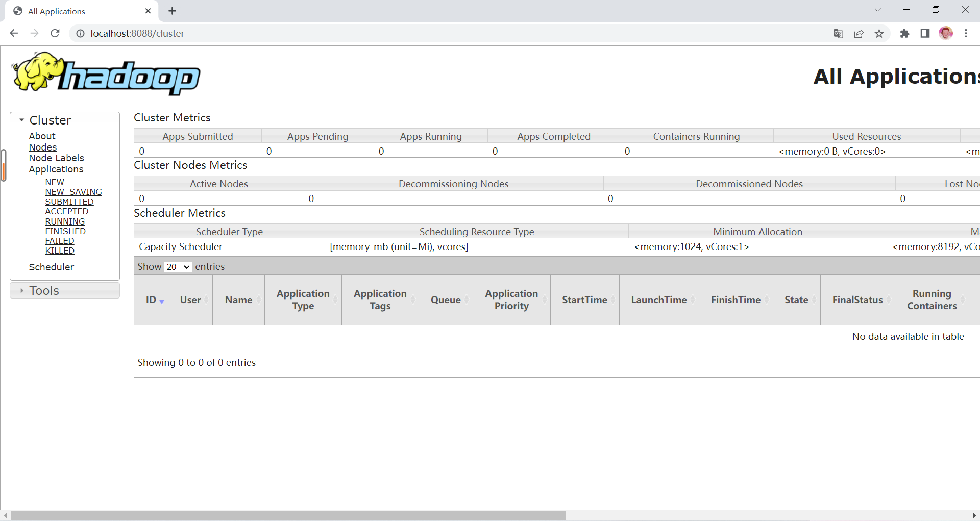Filter applications by SUBMITTED state
The height and width of the screenshot is (521, 980).
69,202
